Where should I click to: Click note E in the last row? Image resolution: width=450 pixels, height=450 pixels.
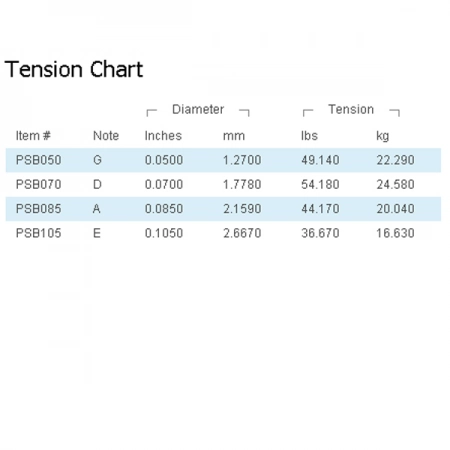(x=97, y=233)
